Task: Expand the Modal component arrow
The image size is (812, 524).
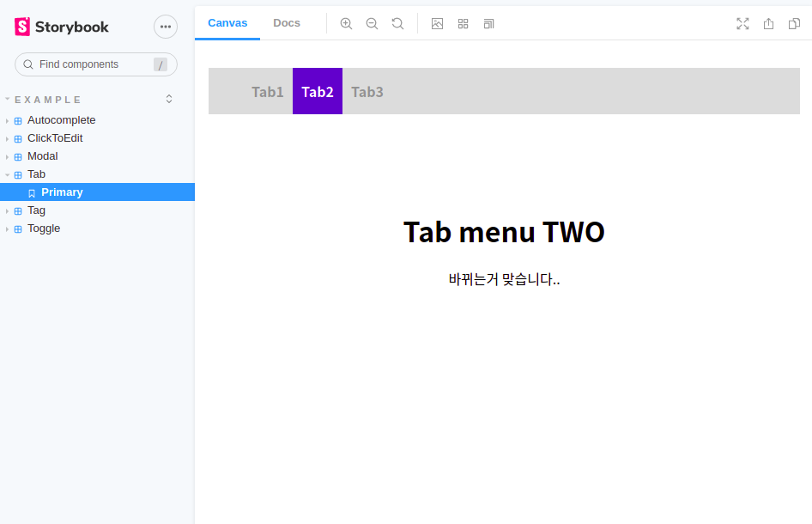Action: click(7, 157)
